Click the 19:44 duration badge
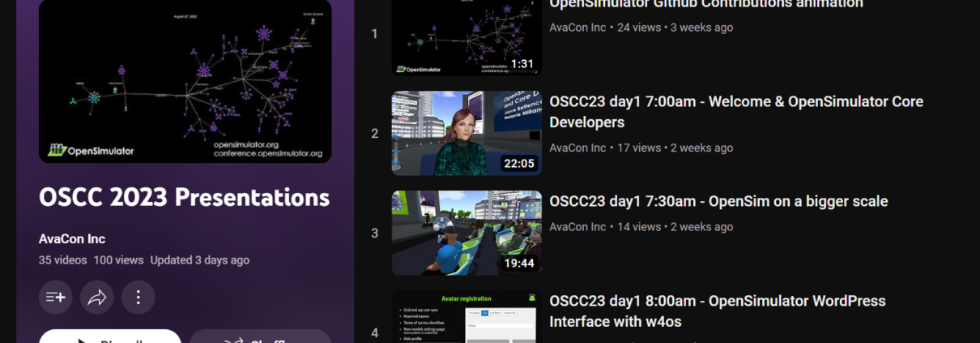980x343 pixels. click(x=518, y=264)
